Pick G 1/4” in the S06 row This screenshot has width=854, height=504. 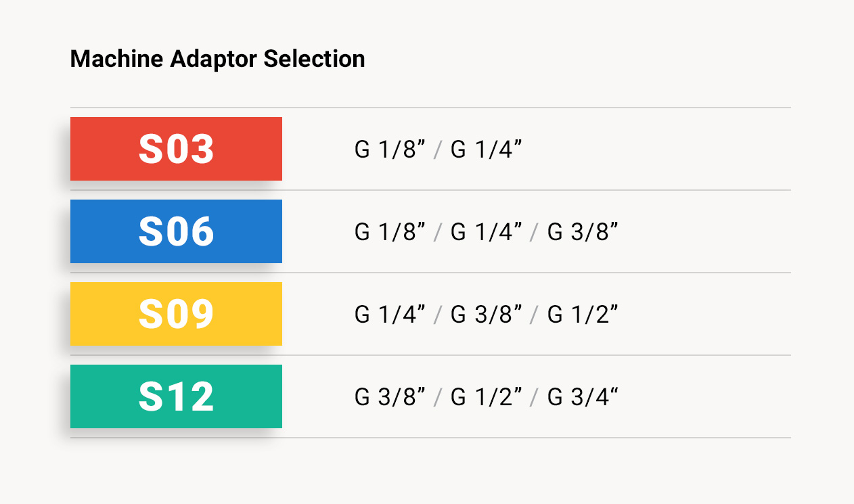click(487, 232)
